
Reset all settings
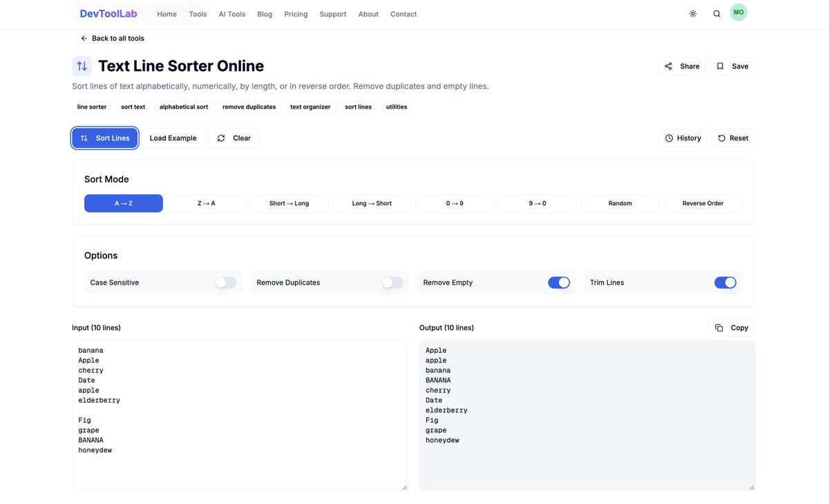tap(733, 138)
